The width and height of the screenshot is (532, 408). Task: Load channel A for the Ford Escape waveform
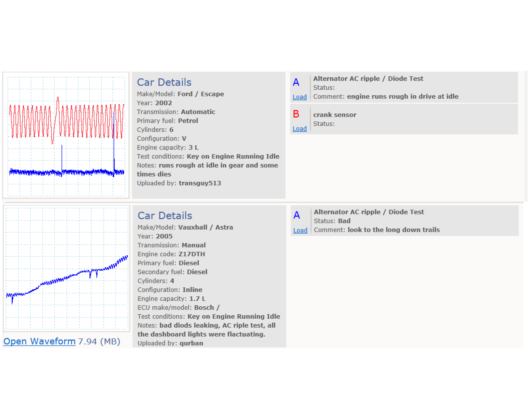point(299,97)
